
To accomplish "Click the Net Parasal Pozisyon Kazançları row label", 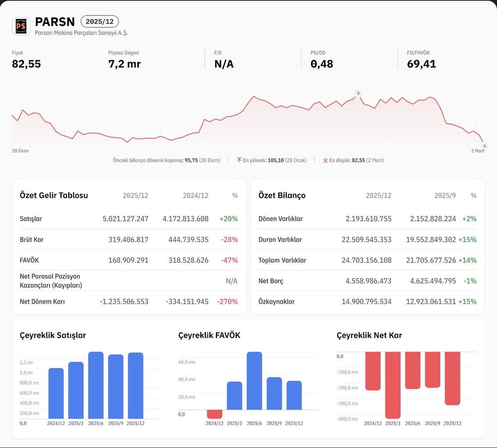I will (51, 281).
